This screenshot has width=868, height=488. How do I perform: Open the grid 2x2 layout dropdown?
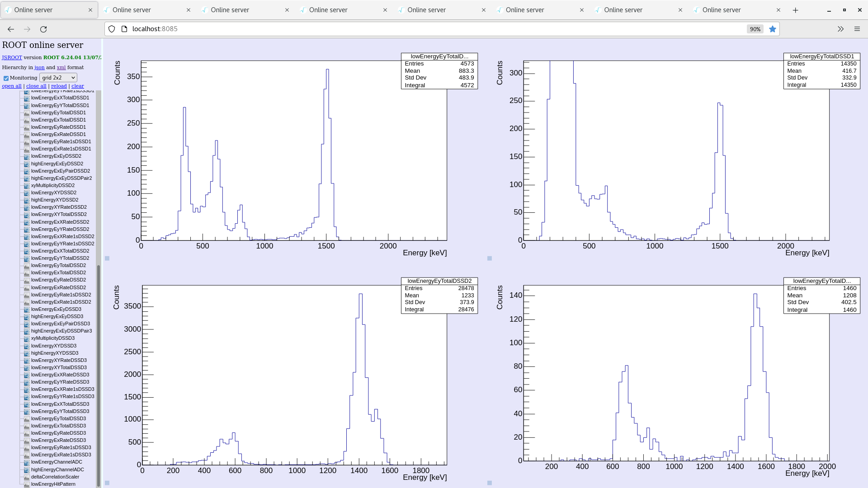click(58, 78)
